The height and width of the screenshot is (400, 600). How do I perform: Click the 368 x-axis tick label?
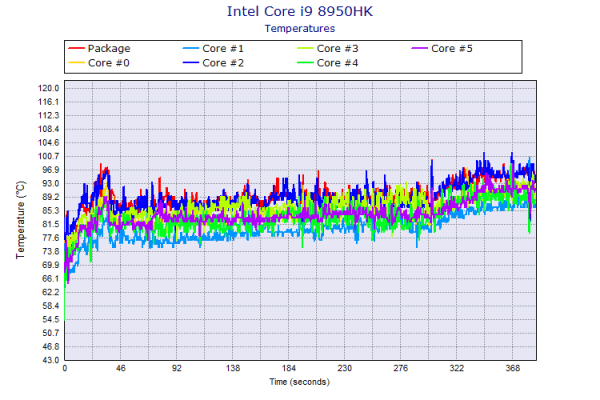point(513,368)
